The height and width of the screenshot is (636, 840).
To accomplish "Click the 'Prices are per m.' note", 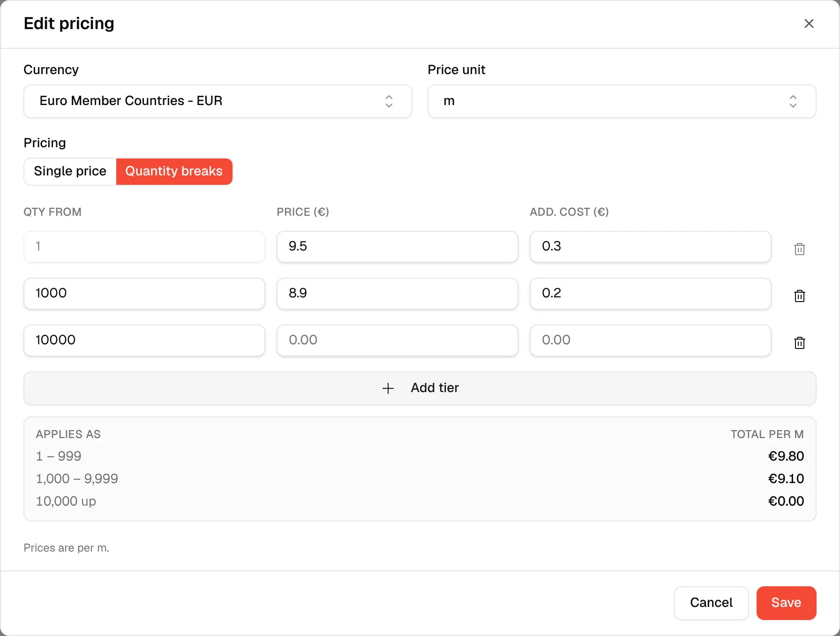I will click(x=67, y=548).
